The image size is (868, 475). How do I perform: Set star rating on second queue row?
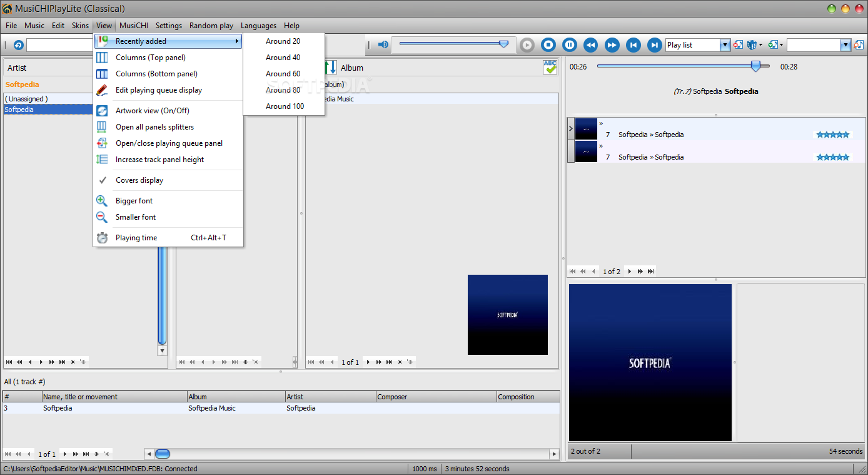coord(832,157)
